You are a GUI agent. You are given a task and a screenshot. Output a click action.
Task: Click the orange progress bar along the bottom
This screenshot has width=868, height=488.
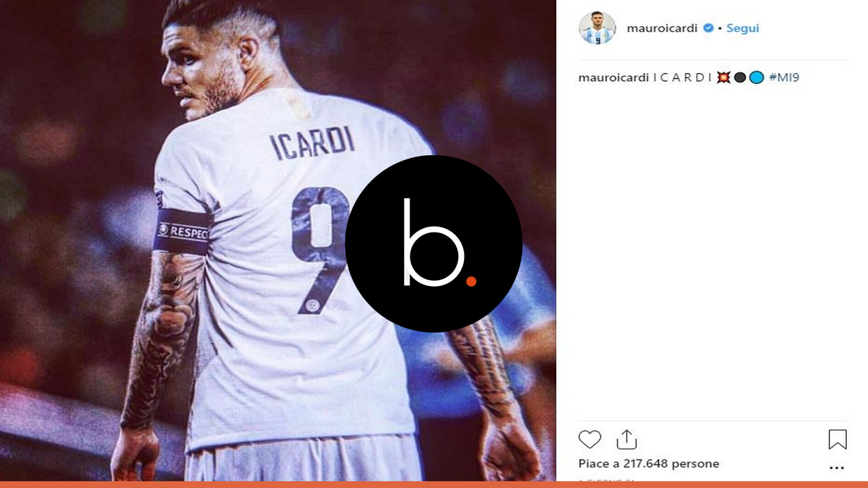pos(434,485)
